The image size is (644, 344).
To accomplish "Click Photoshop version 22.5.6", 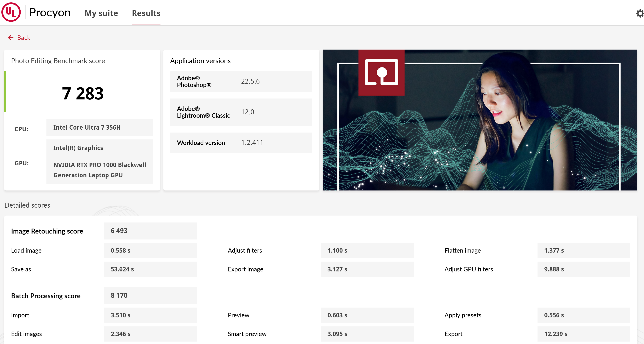I will tap(250, 81).
